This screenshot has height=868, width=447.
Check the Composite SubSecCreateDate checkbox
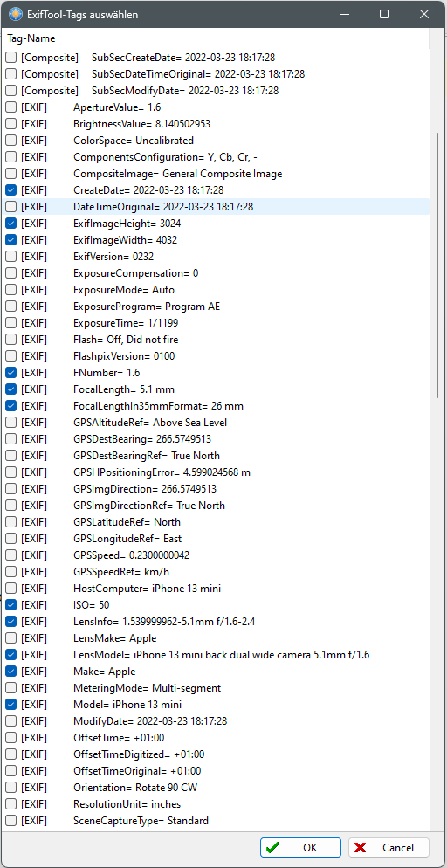coord(11,58)
